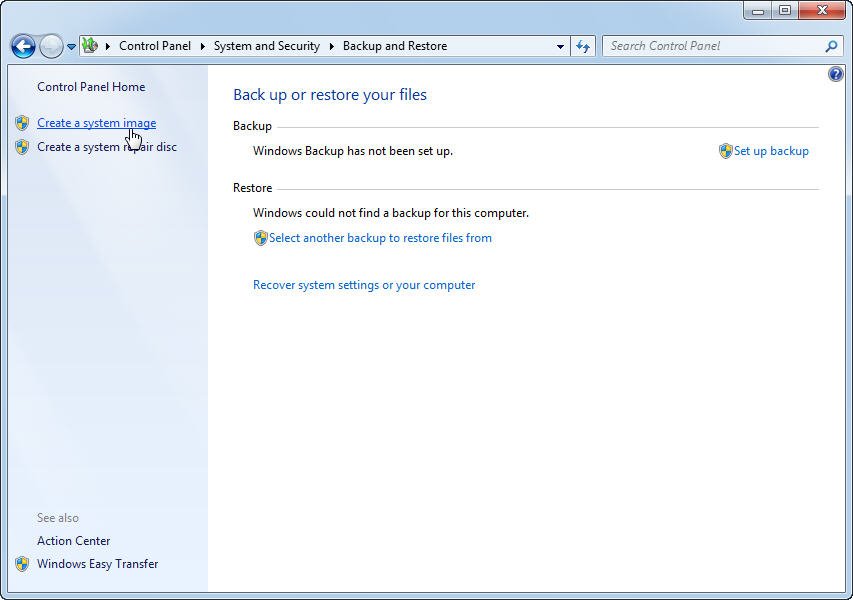This screenshot has height=600, width=853.
Task: Go to Control Panel Home
Action: pyautogui.click(x=91, y=87)
